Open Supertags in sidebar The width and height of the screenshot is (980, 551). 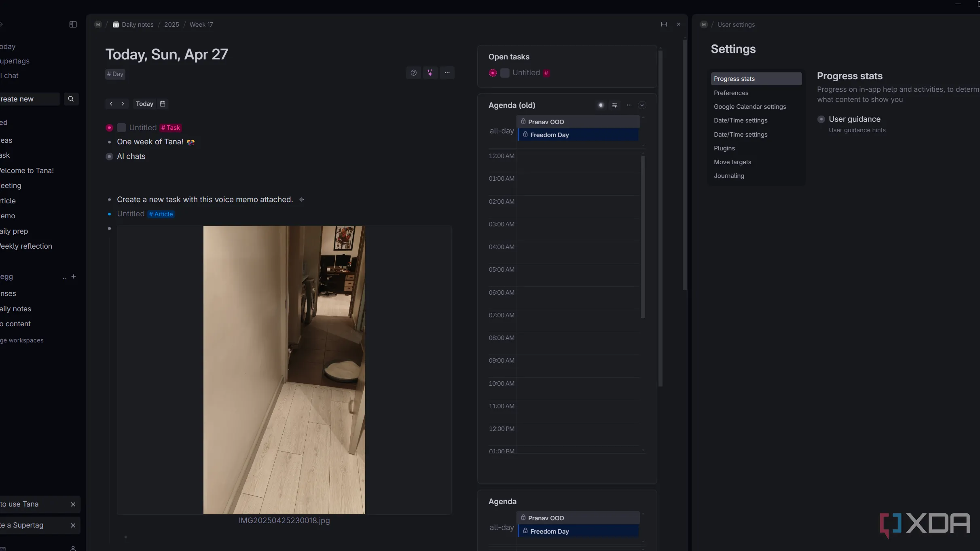point(15,61)
